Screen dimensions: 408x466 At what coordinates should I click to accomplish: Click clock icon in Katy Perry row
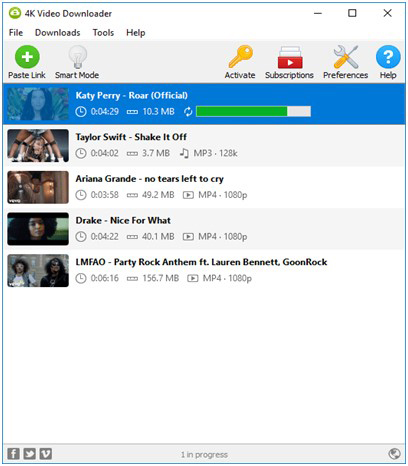tap(81, 112)
